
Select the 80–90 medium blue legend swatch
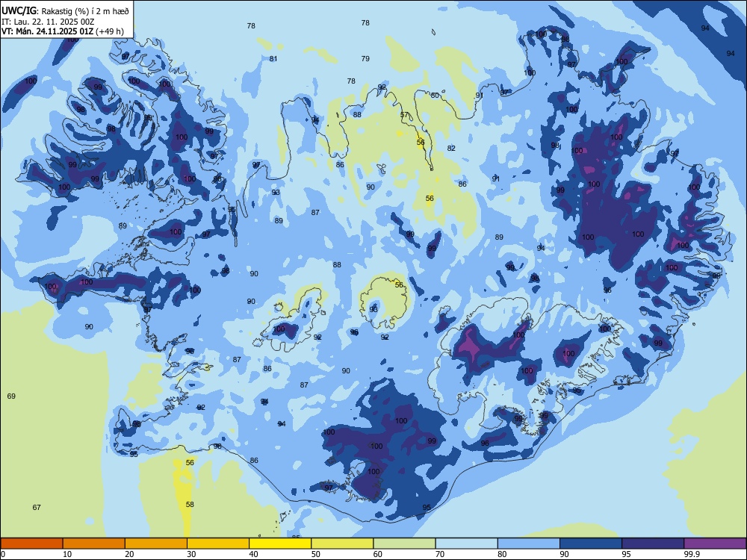coord(529,544)
